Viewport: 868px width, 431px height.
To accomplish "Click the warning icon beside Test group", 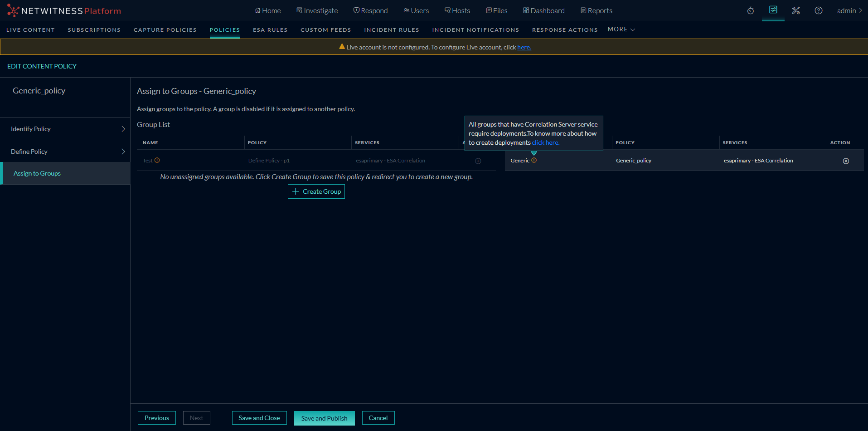I will 157,160.
